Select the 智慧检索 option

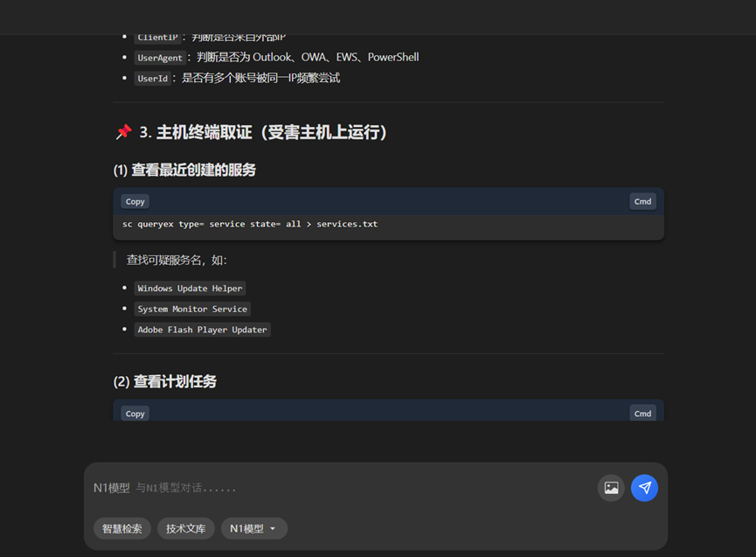coord(122,528)
